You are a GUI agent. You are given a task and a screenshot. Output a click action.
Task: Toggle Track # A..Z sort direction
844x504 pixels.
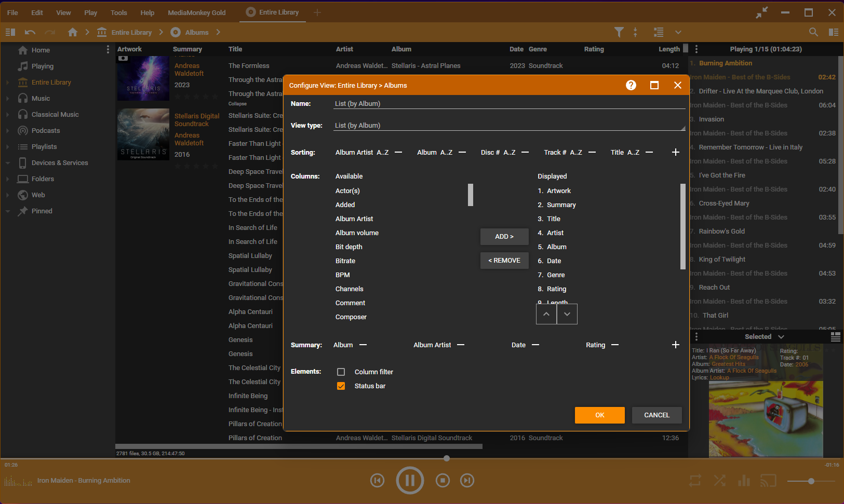pos(576,152)
